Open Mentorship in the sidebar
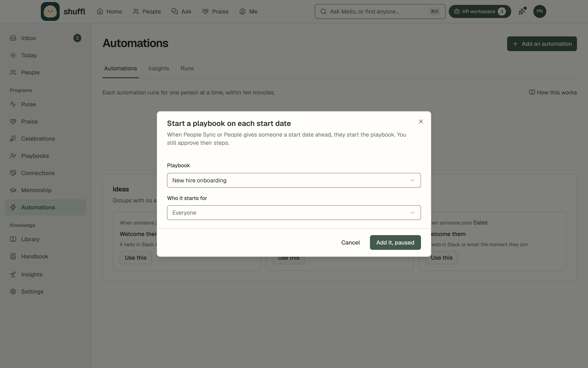 click(46, 190)
